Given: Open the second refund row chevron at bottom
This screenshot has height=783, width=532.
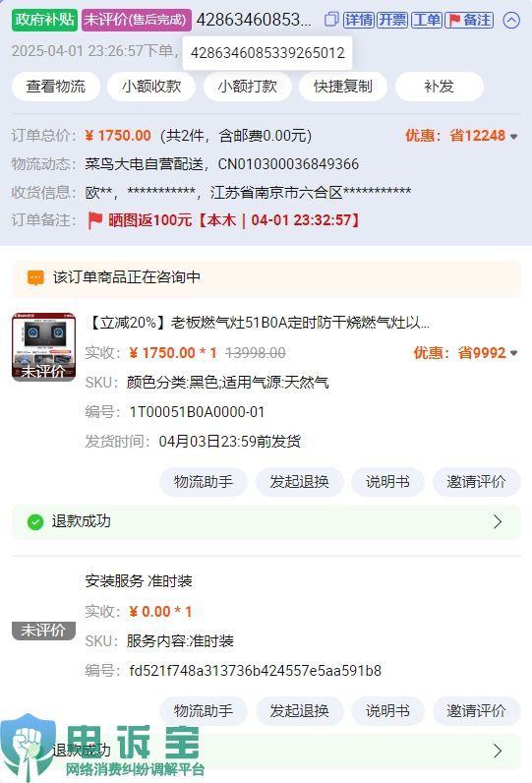Looking at the screenshot, I should 498,751.
